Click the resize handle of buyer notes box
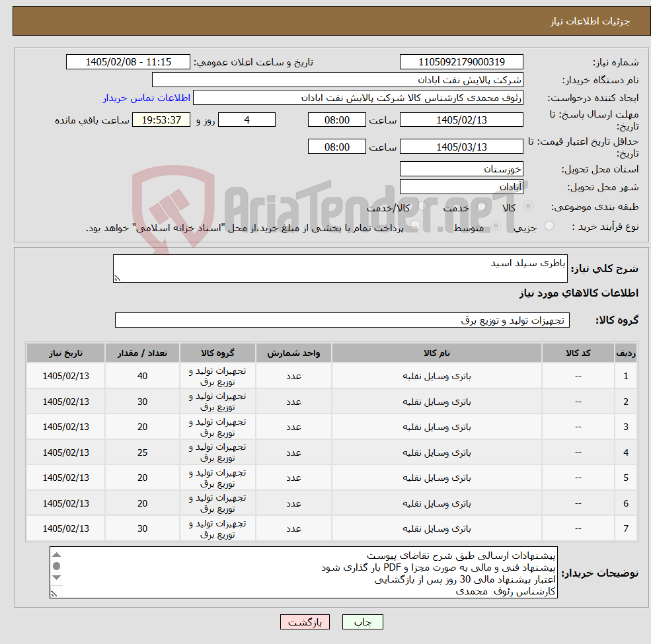This screenshot has width=651, height=644. click(x=54, y=594)
